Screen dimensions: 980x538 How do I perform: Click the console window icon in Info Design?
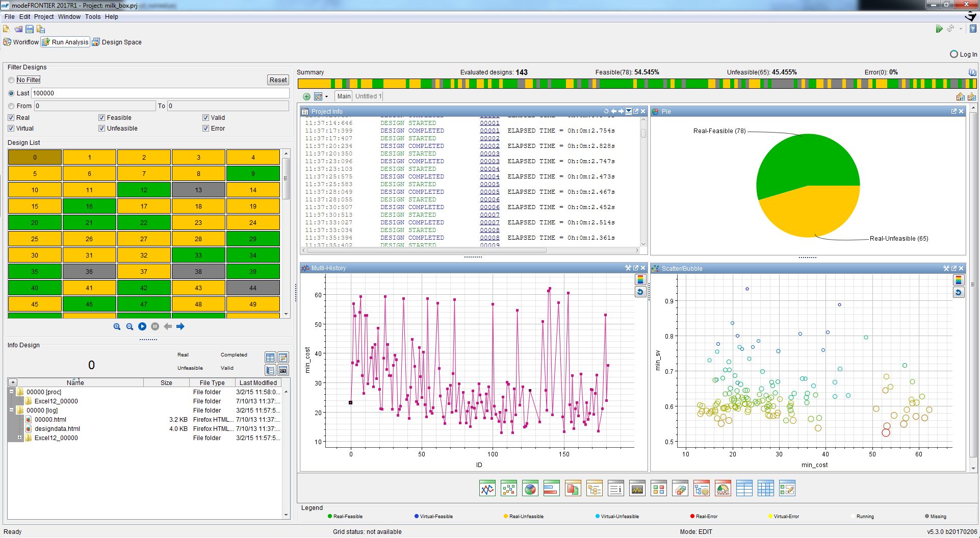click(283, 370)
